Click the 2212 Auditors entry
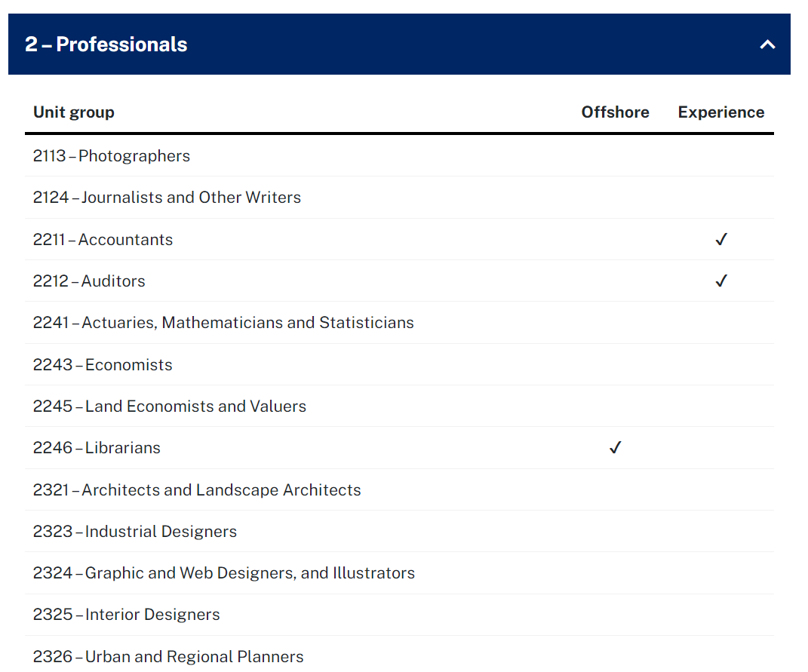808x672 pixels. click(89, 281)
